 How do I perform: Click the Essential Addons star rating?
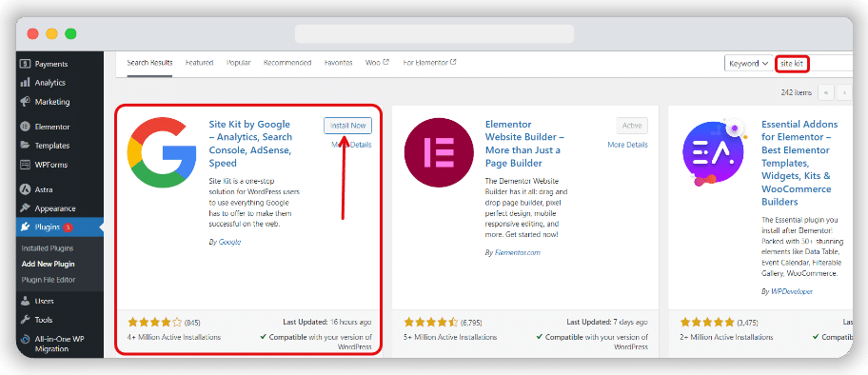[x=707, y=322]
